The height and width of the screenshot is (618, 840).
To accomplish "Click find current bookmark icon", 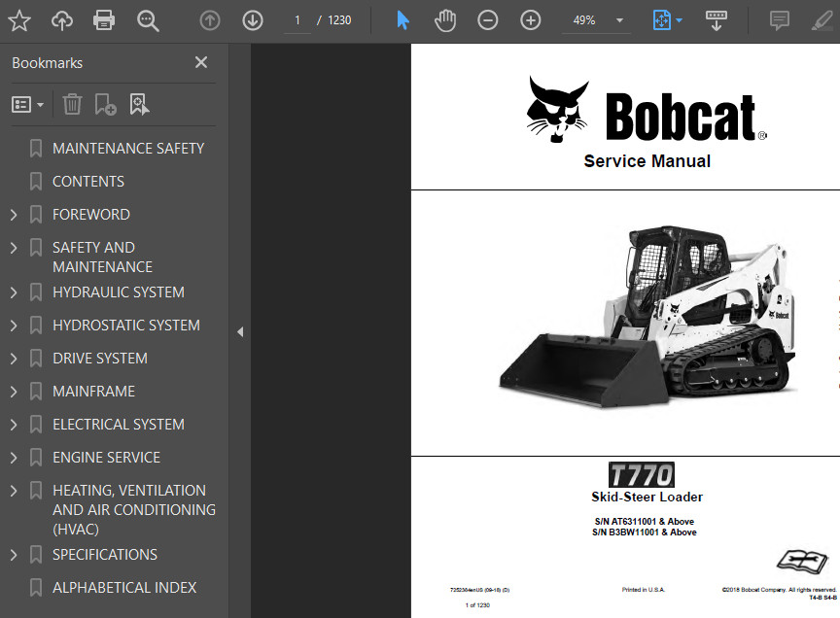I will [139, 104].
